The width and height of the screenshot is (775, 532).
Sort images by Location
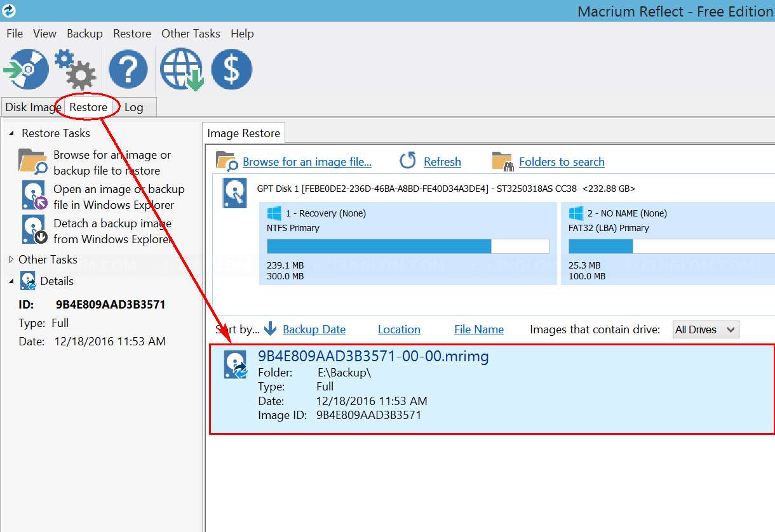(x=399, y=329)
